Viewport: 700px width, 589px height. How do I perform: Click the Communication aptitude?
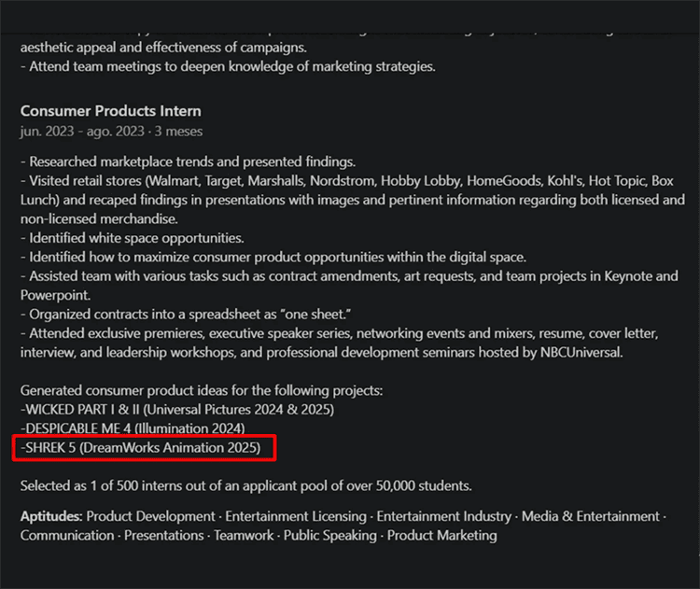(67, 535)
